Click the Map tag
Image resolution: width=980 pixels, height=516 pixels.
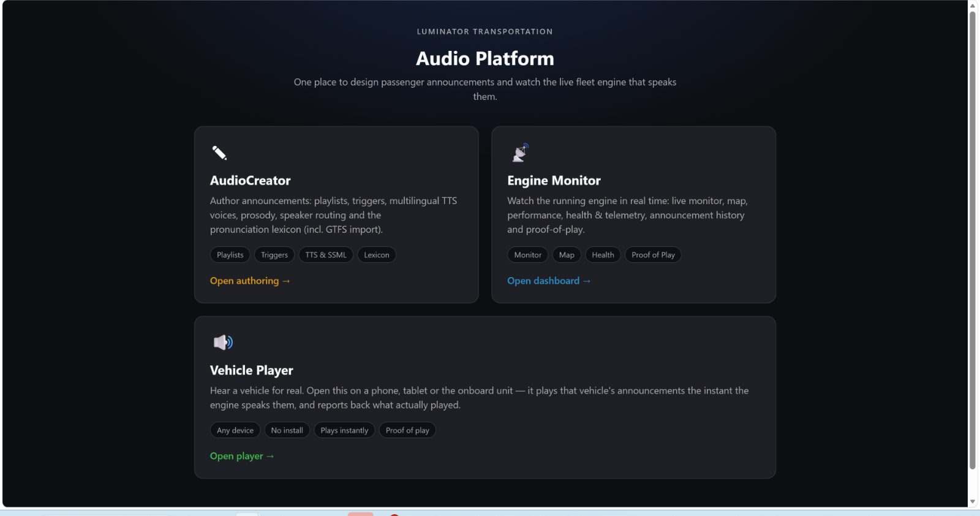tap(567, 255)
